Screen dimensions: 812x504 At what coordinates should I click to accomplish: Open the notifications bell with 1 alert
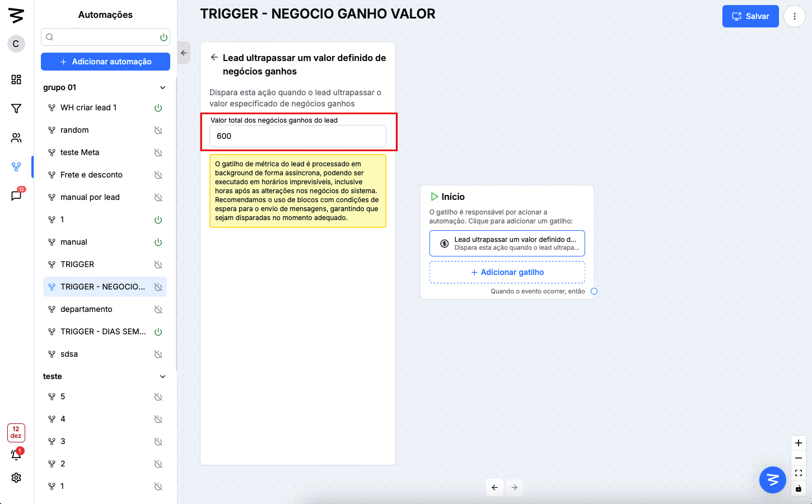16,455
